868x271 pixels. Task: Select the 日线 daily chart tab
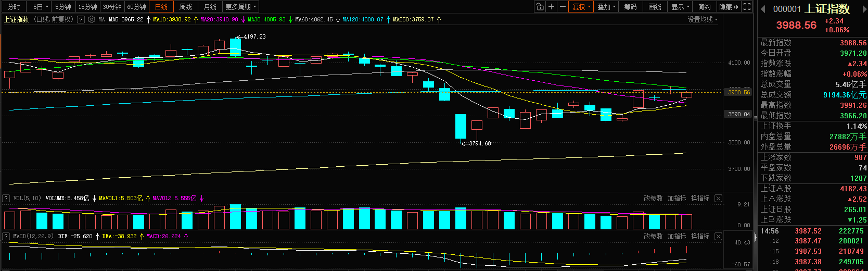(161, 7)
